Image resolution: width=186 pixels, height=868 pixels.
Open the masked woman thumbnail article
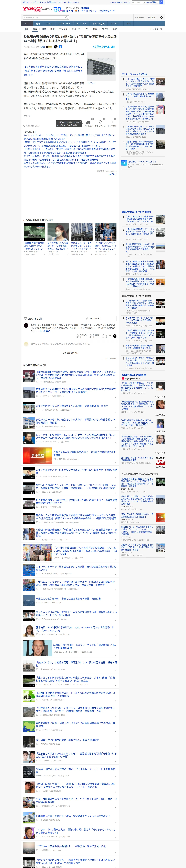pos(58,232)
